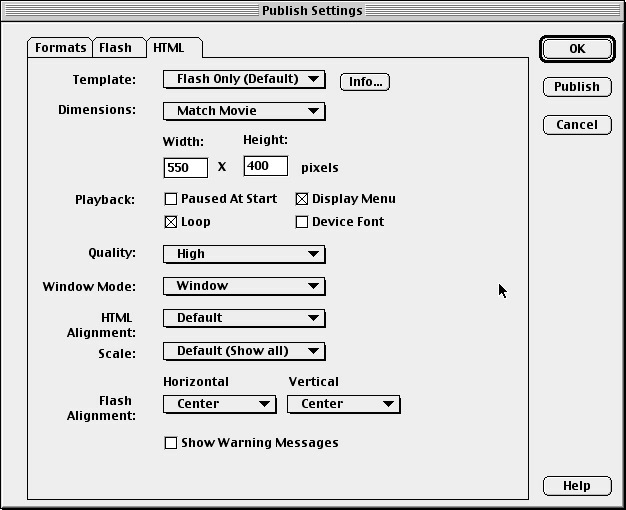
Task: Disable the Loop checkbox
Action: [x=171, y=222]
